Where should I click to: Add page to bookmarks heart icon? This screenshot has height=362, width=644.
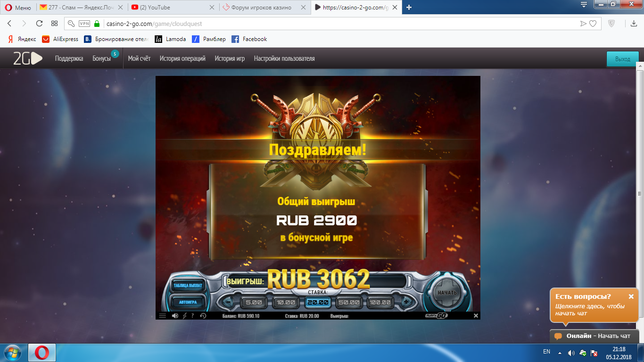pyautogui.click(x=593, y=24)
